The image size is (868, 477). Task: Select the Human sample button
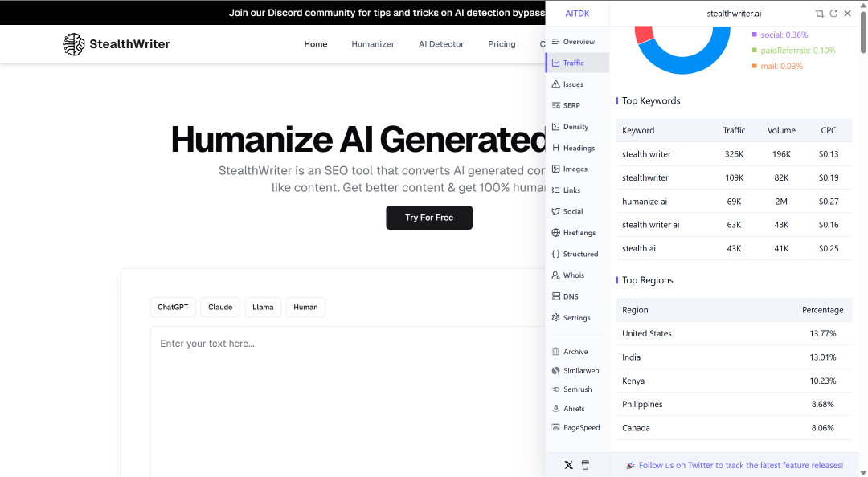[305, 307]
